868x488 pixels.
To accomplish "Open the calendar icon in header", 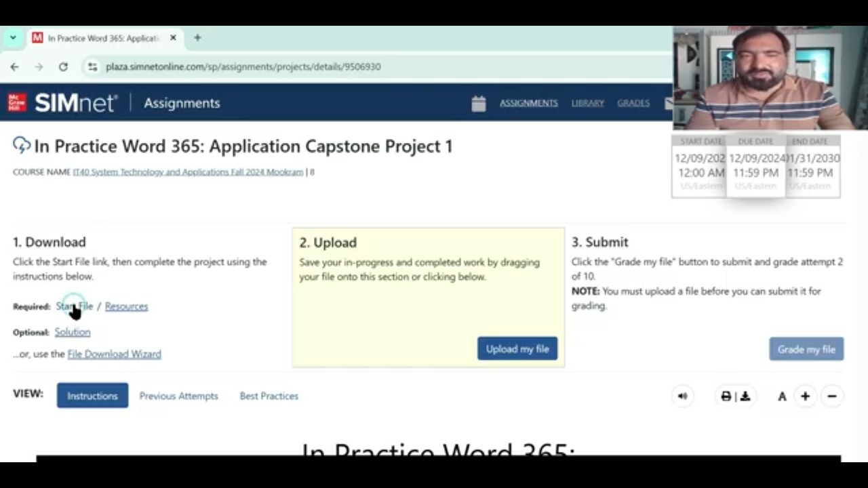I will pyautogui.click(x=479, y=103).
